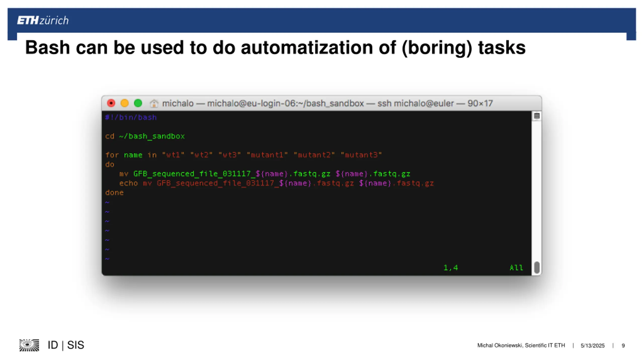This screenshot has height=362, width=644.
Task: Click the author footer 'Michal Okoniewski, Scientific IT ETH'
Action: [521, 345]
